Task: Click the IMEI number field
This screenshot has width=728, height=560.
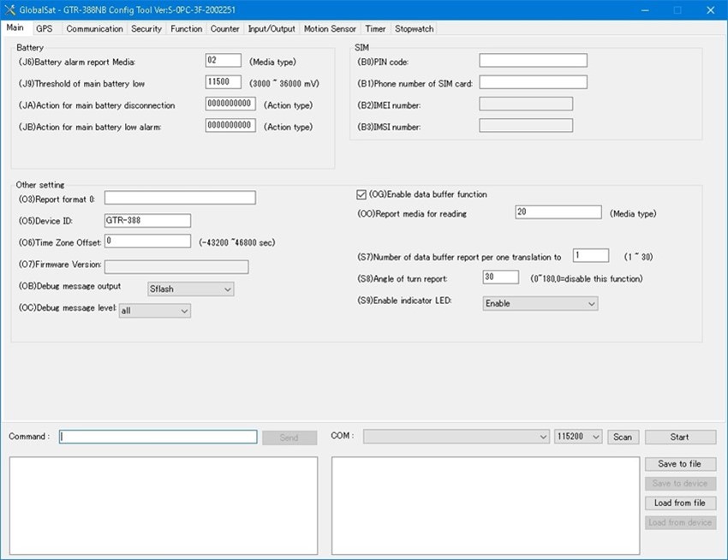Action: point(526,104)
